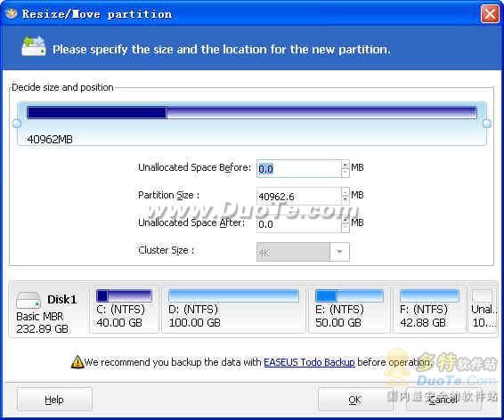Decrease Unallocated Space After with down arrow
The image size is (504, 420).
pyautogui.click(x=345, y=228)
